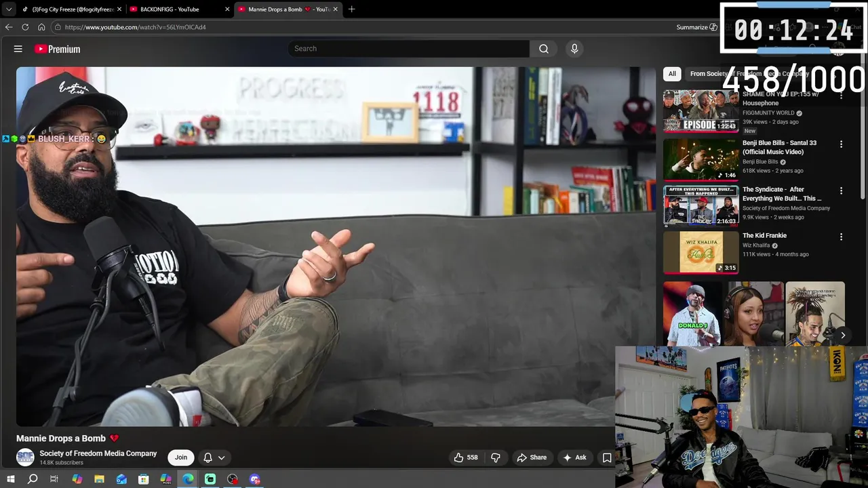Like the video with thumbs up
Image resolution: width=868 pixels, height=488 pixels.
coord(467,457)
